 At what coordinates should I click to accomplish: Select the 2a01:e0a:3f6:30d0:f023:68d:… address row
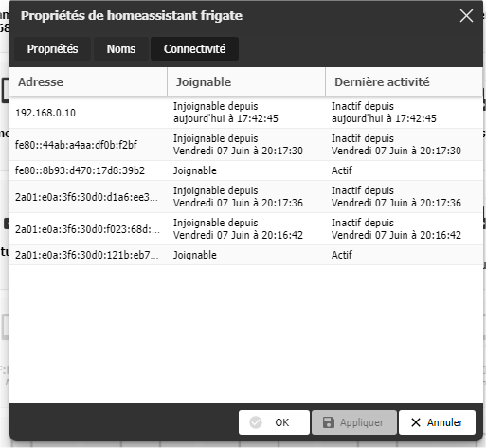246,229
